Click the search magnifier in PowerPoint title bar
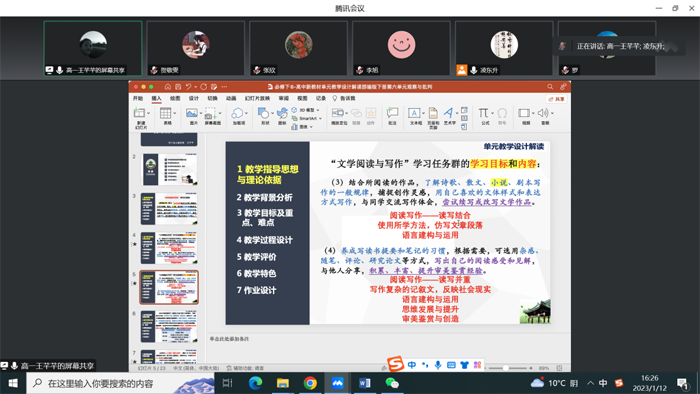 click(550, 87)
